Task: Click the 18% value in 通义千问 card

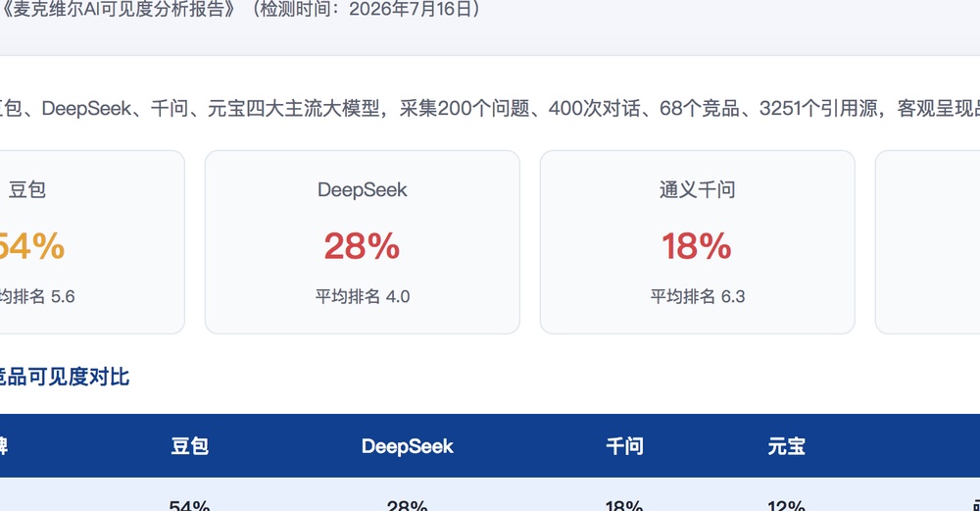Action: tap(697, 246)
